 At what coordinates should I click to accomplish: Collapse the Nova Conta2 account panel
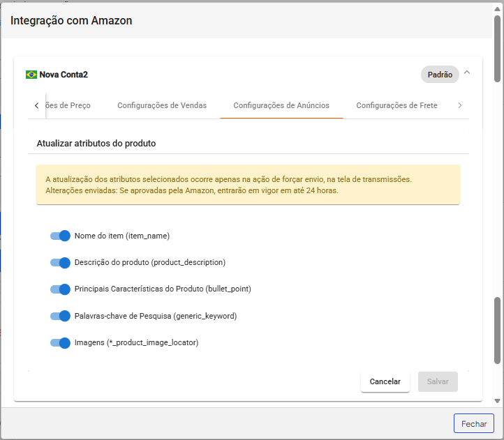(x=467, y=73)
